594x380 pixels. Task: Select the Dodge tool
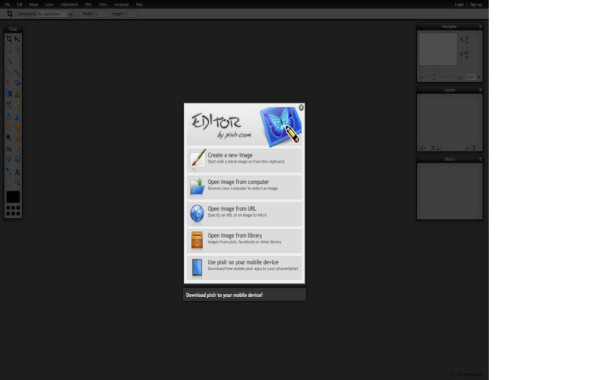tap(9, 138)
